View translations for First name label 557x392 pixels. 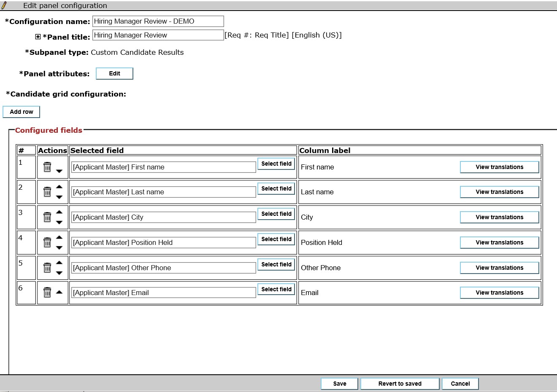click(500, 167)
